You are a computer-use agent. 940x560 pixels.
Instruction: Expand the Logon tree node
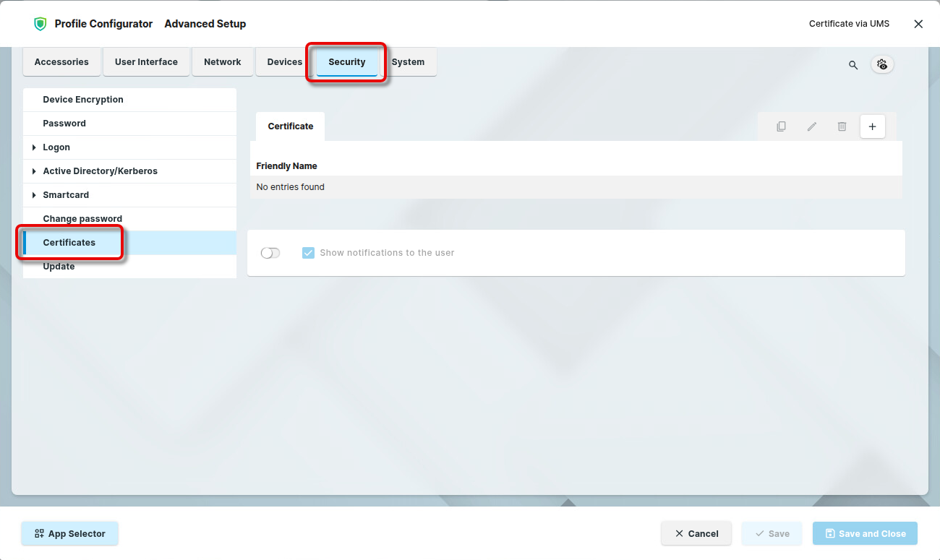[34, 147]
